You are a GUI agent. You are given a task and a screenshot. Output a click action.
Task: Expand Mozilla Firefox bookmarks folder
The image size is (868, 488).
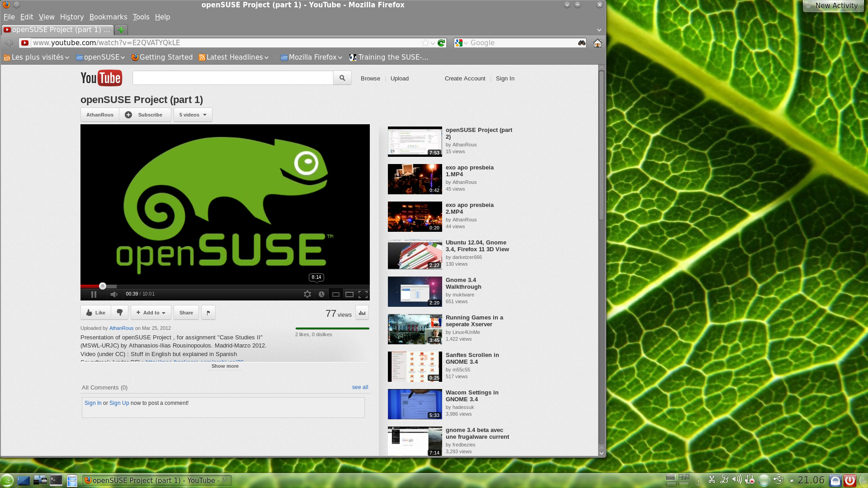pyautogui.click(x=311, y=57)
